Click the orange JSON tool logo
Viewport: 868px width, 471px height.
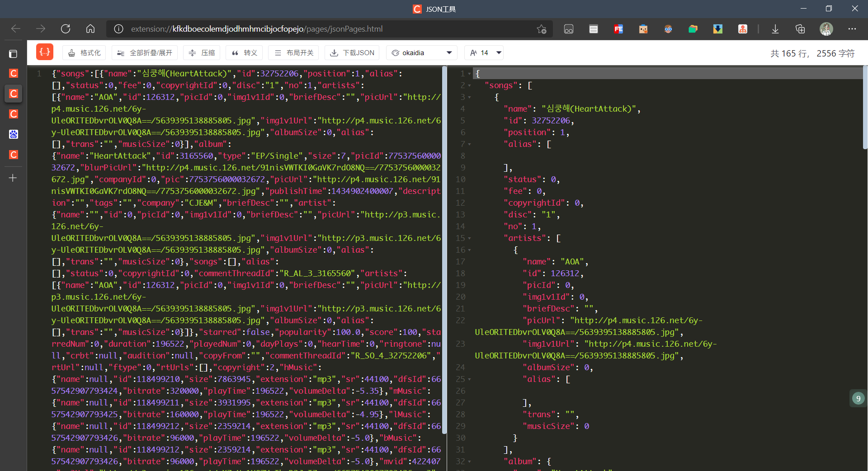click(44, 52)
